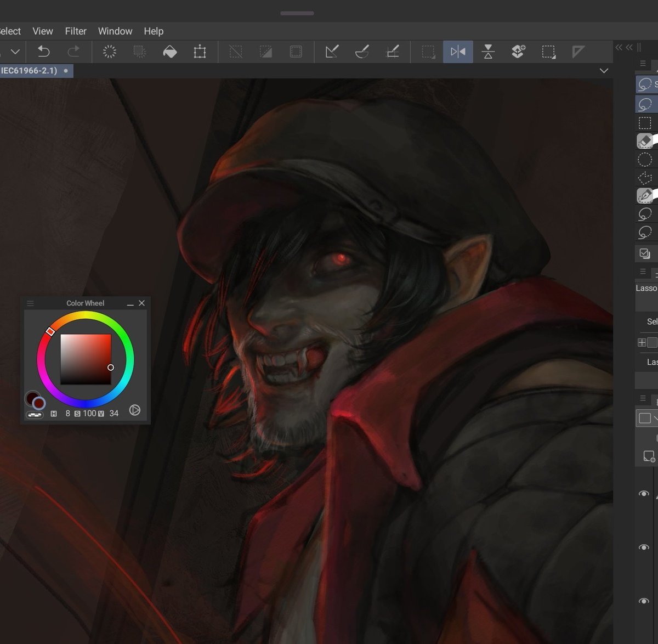Screen dimensions: 658x644
Task: Select the lasso icon below the Selection pen
Action: coord(645,214)
